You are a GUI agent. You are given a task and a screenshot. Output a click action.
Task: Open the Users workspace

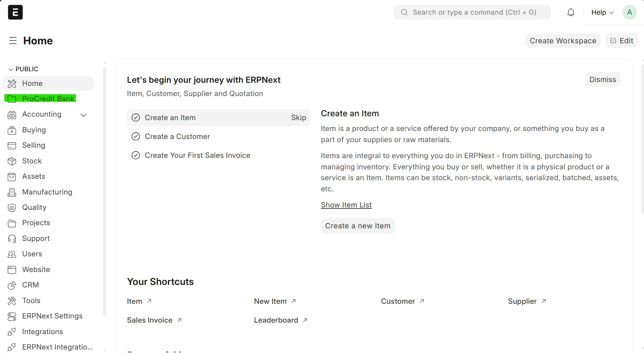[x=48, y=254]
